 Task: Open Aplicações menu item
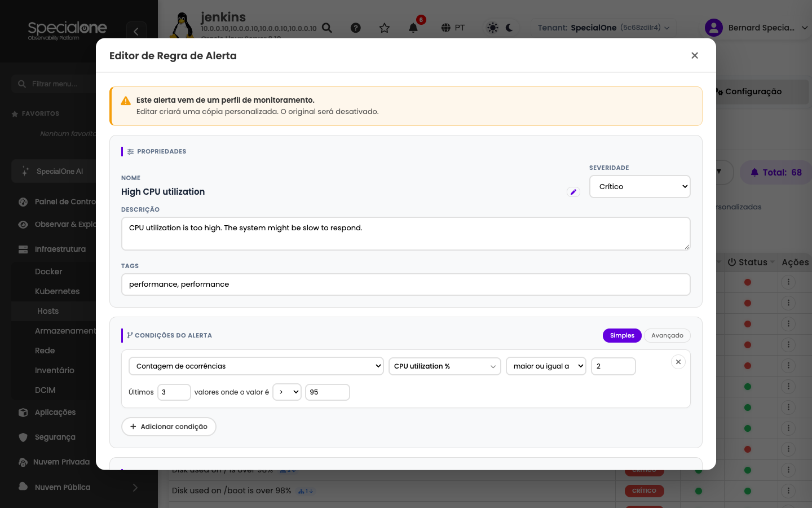[x=56, y=412]
